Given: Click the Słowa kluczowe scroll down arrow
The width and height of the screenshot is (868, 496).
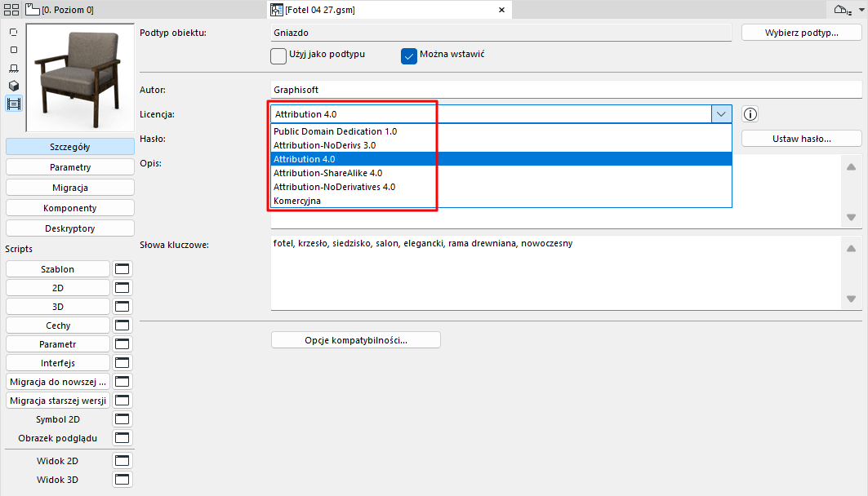Looking at the screenshot, I should coord(852,299).
